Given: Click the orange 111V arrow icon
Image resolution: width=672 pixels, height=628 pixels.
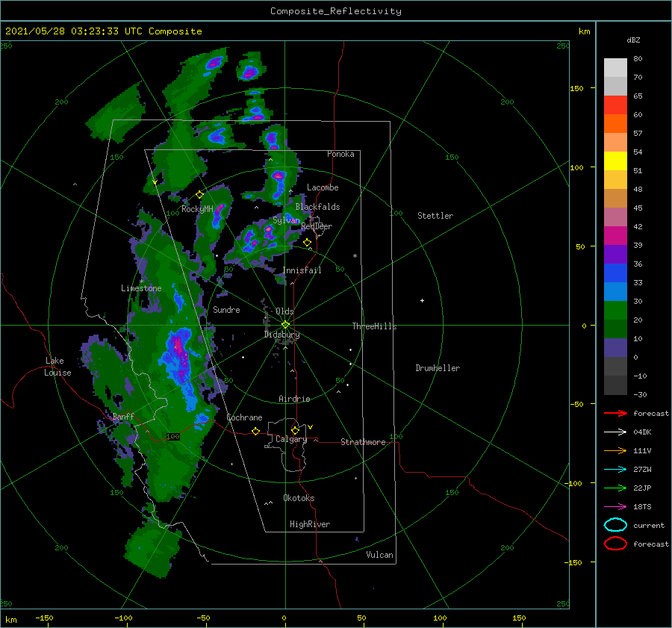Looking at the screenshot, I should coord(615,450).
